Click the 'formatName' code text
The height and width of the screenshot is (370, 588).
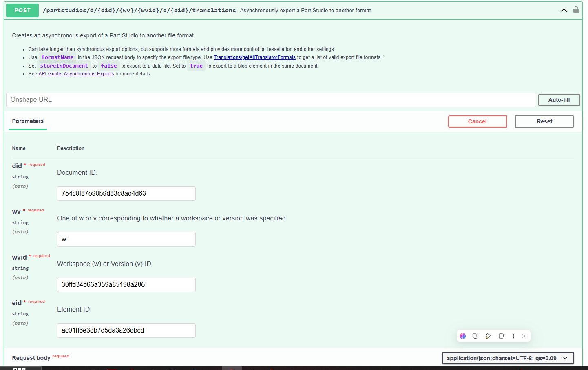pos(57,57)
